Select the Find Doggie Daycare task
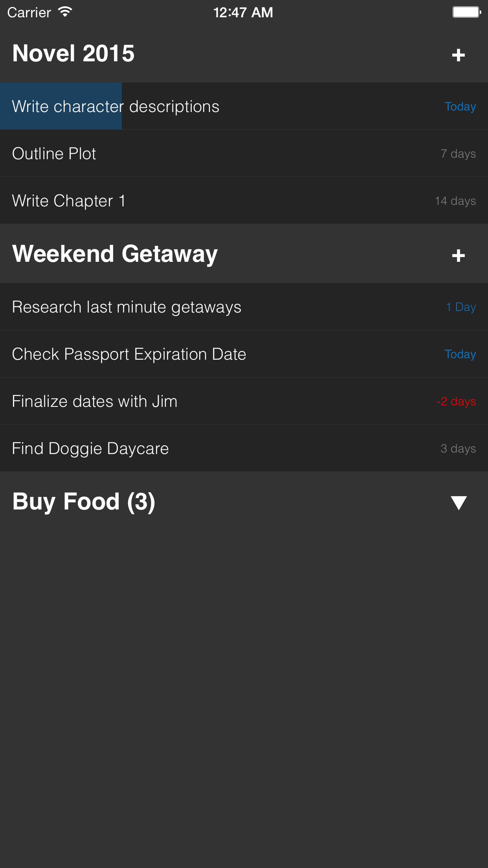 90,449
